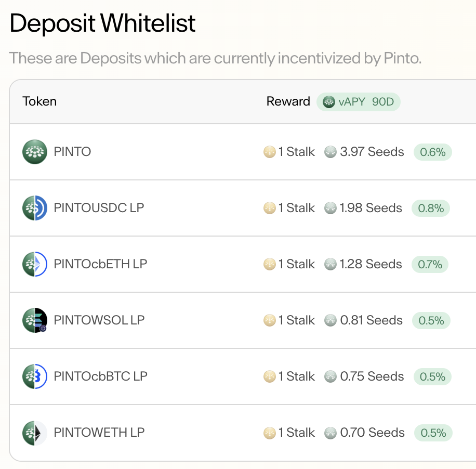The height and width of the screenshot is (469, 476).
Task: Click the Token column header
Action: 39,101
